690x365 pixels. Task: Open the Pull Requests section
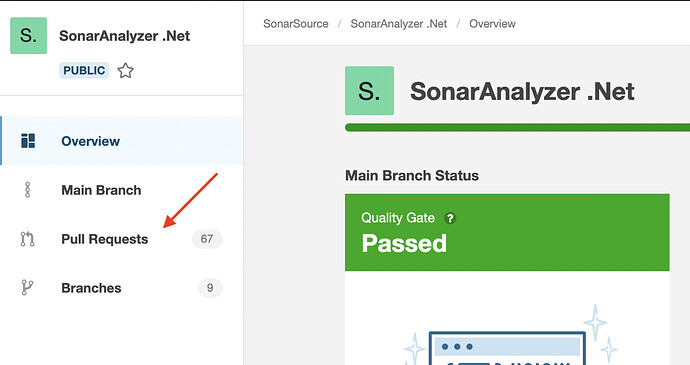tap(121, 239)
